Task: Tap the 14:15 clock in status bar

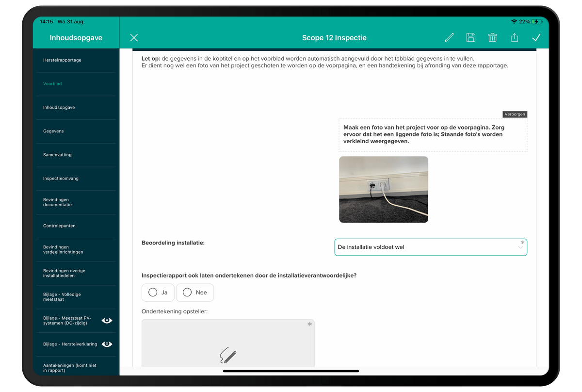Action: pos(47,22)
